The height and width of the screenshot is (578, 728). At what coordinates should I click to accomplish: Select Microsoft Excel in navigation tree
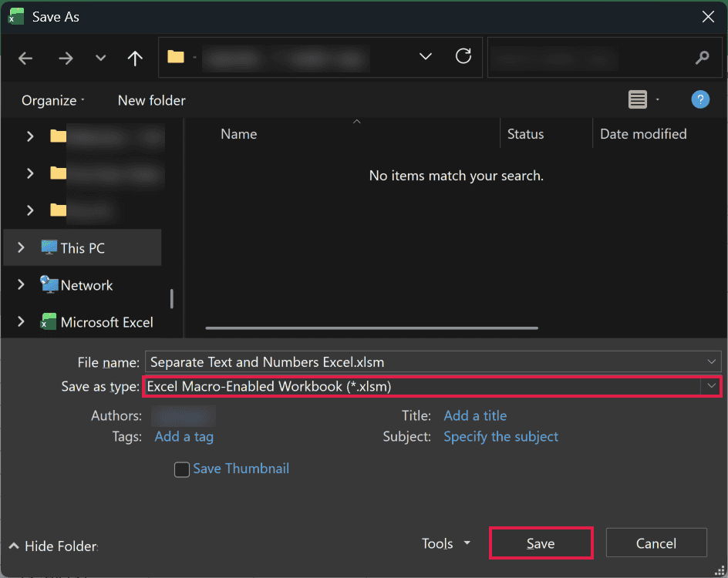106,322
